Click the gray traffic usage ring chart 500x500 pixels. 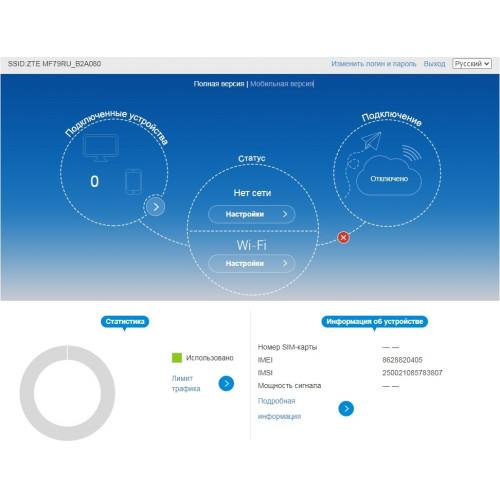coord(67,393)
